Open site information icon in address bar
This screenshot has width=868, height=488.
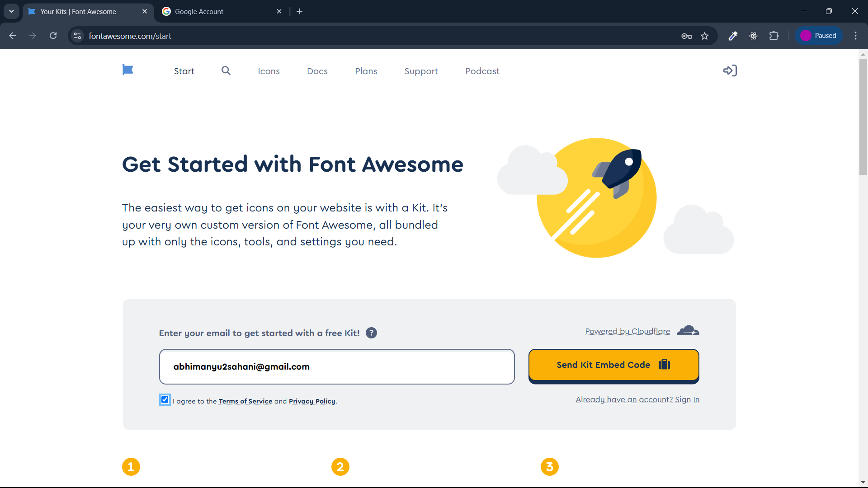pos(78,36)
